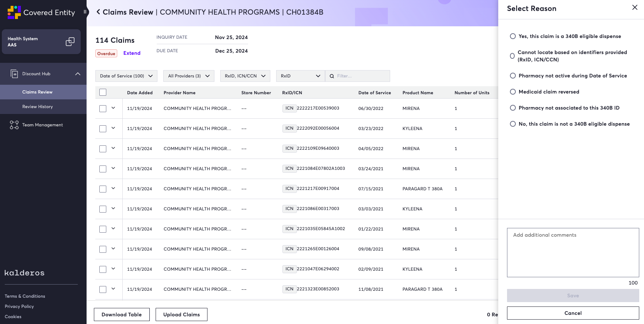
Task: Check the row for ICN 2221086E00317003
Action: pyautogui.click(x=103, y=209)
